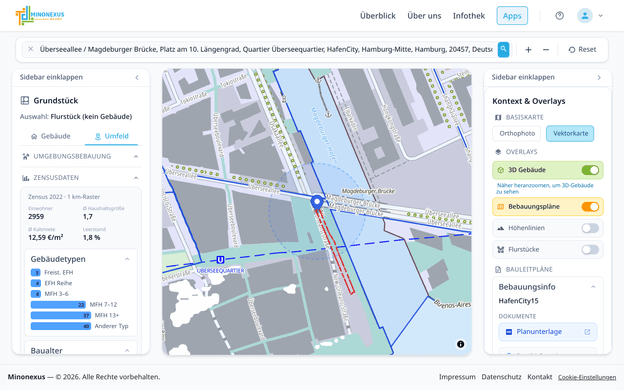The width and height of the screenshot is (624, 390).
Task: Collapse the Baualter card
Action: point(127,351)
